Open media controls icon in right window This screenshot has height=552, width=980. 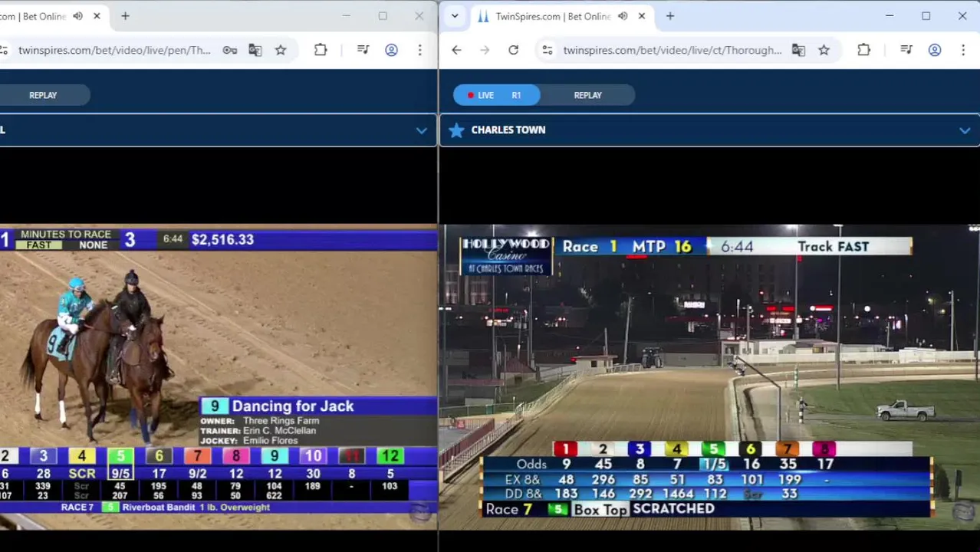tap(906, 50)
